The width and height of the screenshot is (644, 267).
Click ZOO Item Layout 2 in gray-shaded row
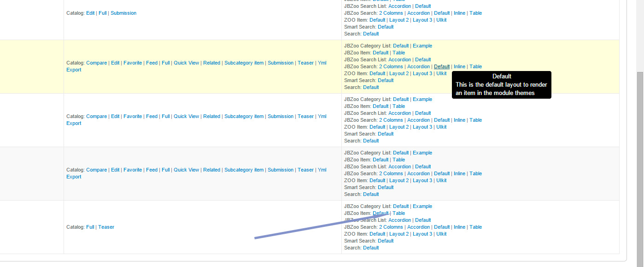(x=399, y=180)
